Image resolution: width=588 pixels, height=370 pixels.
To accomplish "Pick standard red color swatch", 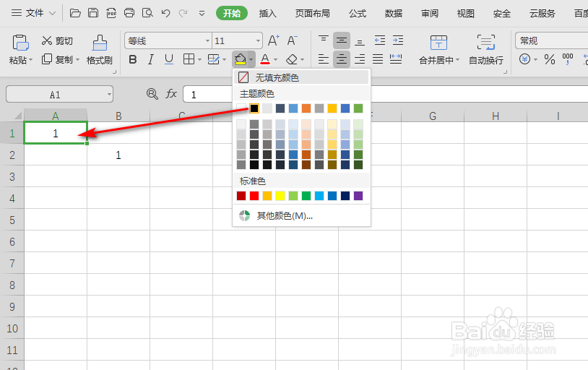I will [254, 196].
